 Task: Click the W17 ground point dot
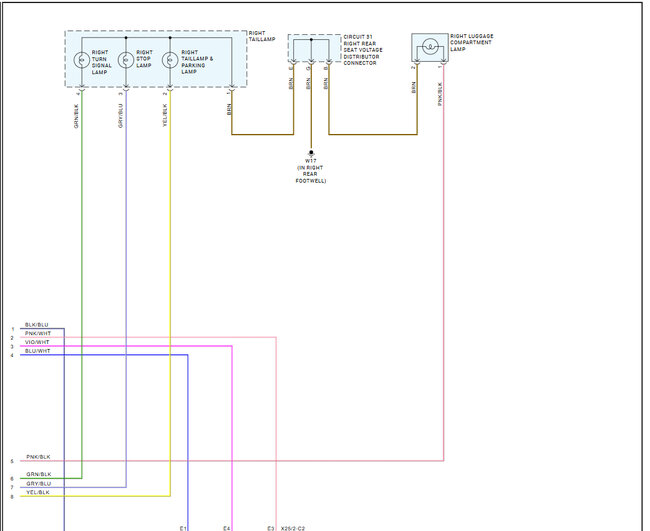311,153
